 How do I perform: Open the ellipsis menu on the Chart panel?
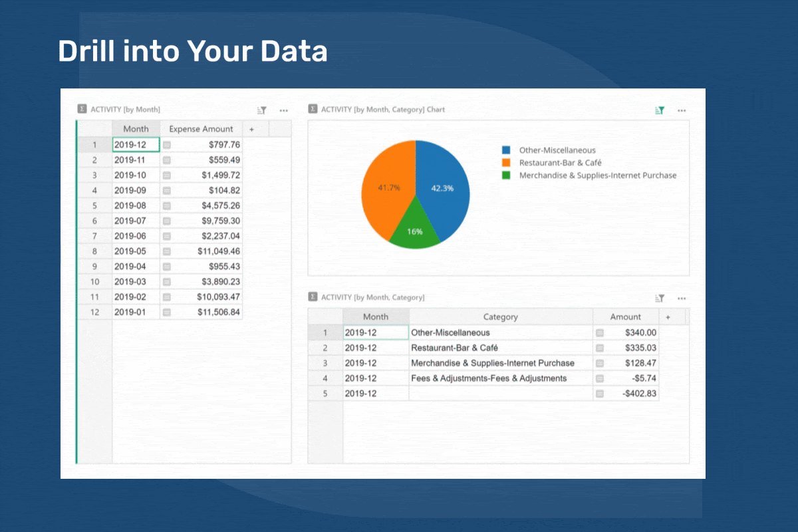pyautogui.click(x=681, y=110)
